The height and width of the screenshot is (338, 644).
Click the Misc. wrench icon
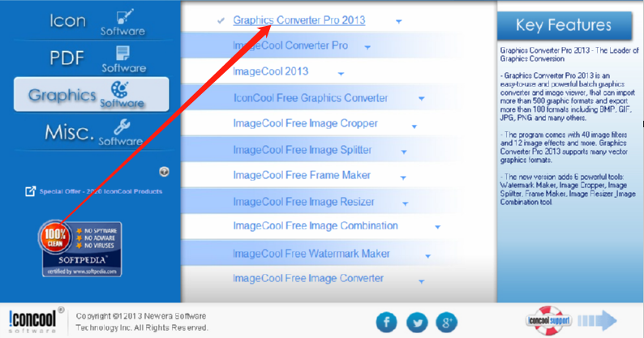(x=122, y=126)
